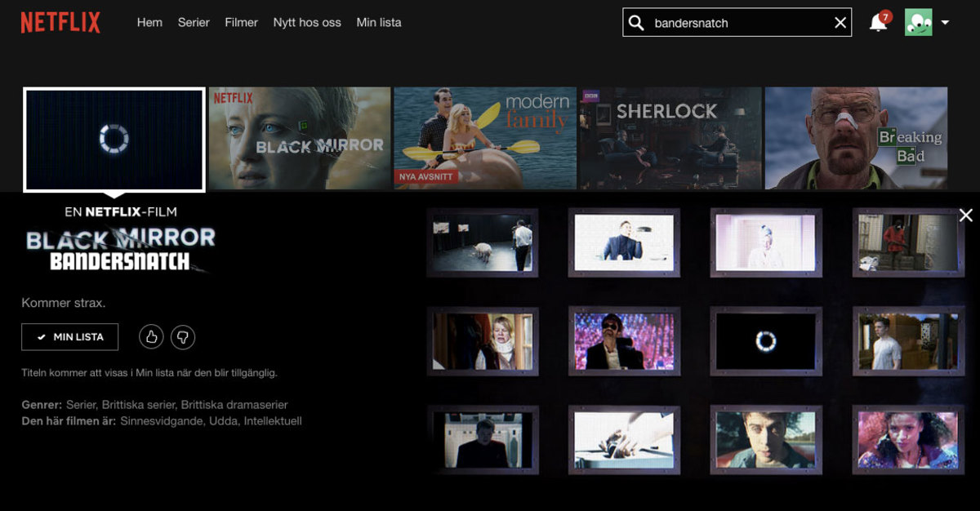Expand the profile dropdown arrow

[945, 23]
